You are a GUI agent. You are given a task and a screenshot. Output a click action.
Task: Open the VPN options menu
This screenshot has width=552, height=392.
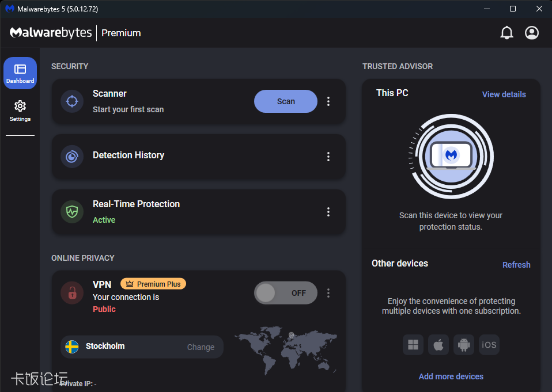point(328,292)
